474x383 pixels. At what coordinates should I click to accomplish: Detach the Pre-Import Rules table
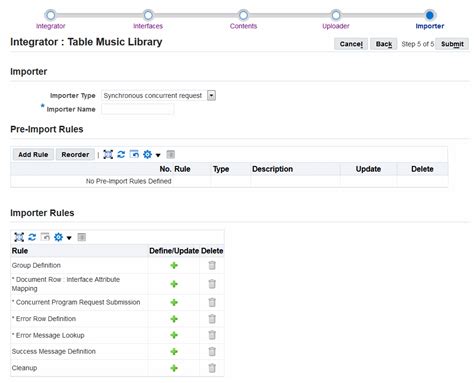[x=134, y=154]
